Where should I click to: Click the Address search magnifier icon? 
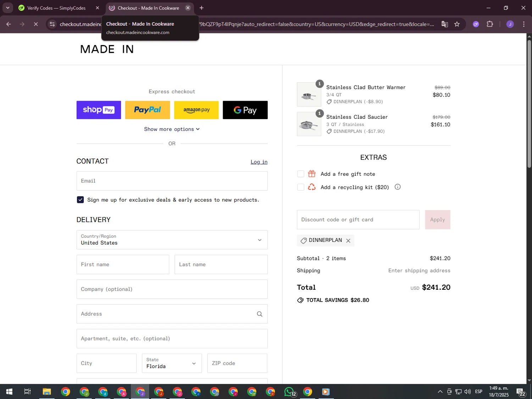tap(260, 314)
